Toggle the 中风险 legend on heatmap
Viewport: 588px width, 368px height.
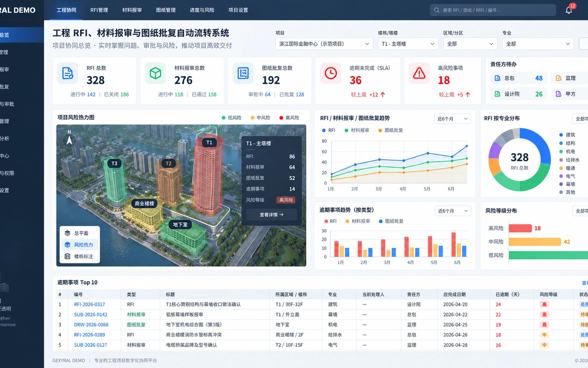[x=261, y=118]
